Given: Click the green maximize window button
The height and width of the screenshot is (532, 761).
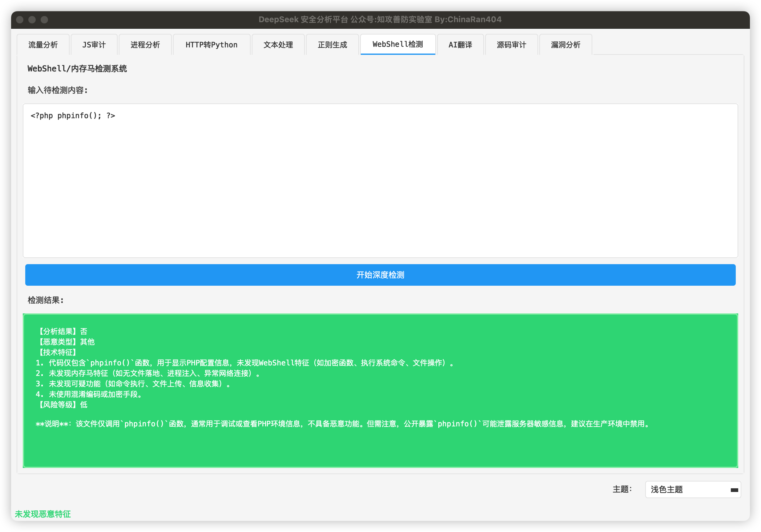Looking at the screenshot, I should 44,20.
